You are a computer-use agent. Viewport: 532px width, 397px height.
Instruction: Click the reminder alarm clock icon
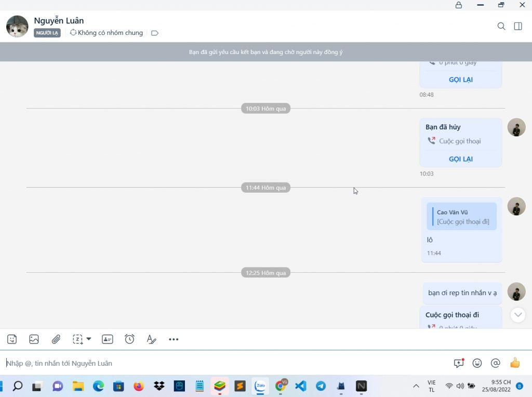(129, 339)
